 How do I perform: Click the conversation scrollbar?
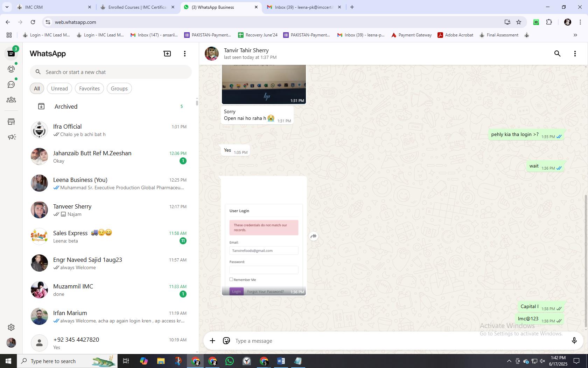pyautogui.click(x=586, y=261)
